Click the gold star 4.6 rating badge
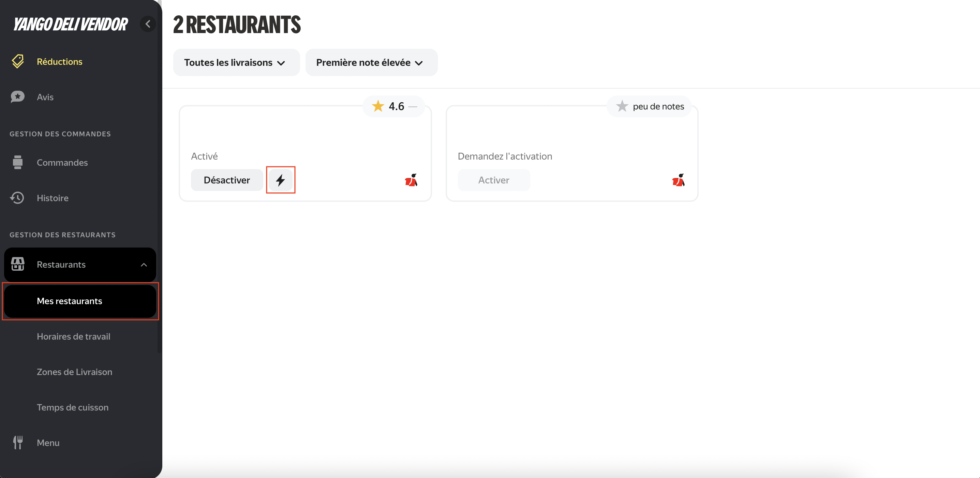980x478 pixels. pyautogui.click(x=394, y=106)
